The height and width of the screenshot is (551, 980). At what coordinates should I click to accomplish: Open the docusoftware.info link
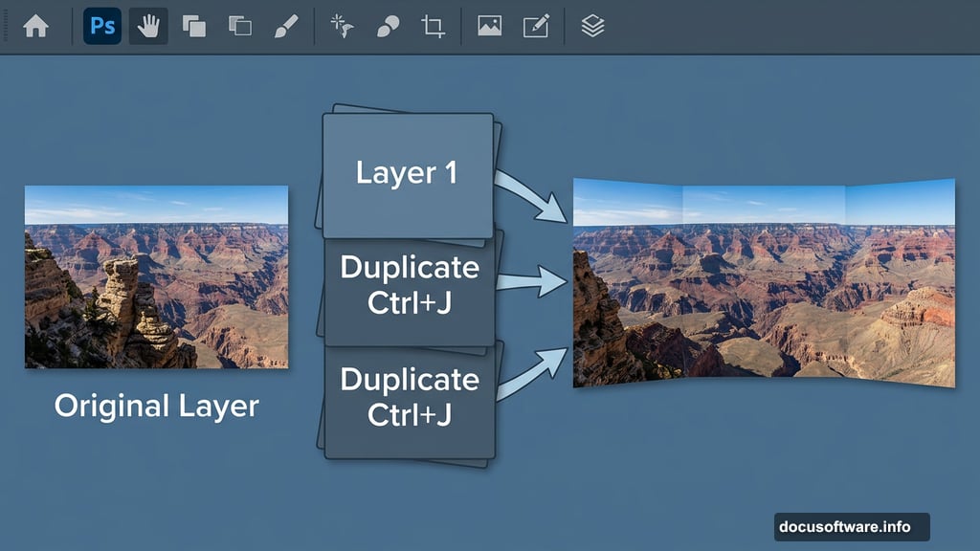pyautogui.click(x=851, y=526)
